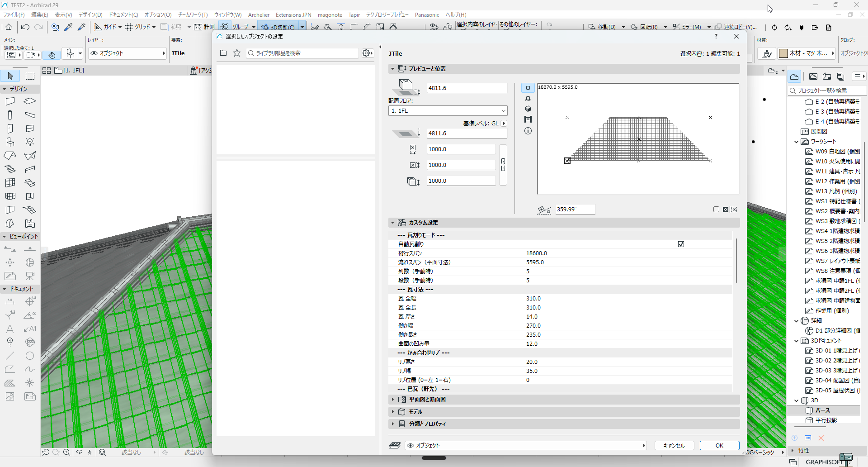868x467 pixels.
Task: Open the 配置フロア 1. 1FL dropdown
Action: (448, 111)
